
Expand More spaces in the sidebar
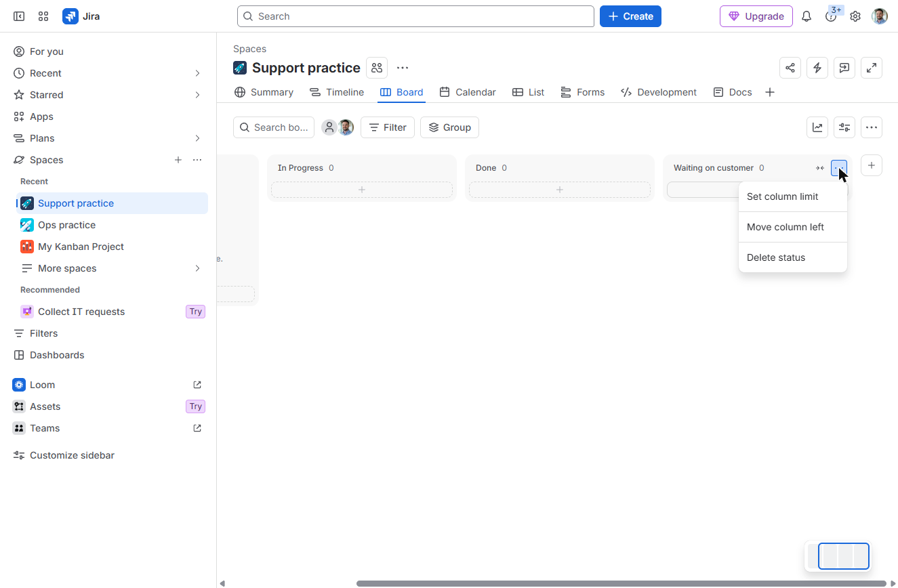pyautogui.click(x=197, y=268)
